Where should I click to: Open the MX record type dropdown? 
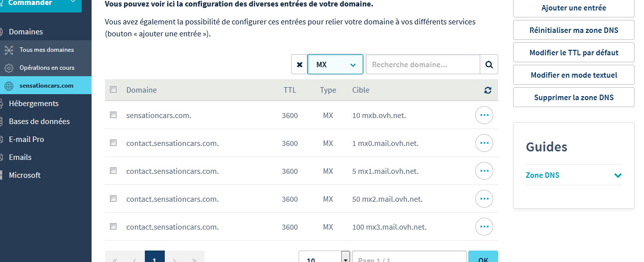coord(335,65)
